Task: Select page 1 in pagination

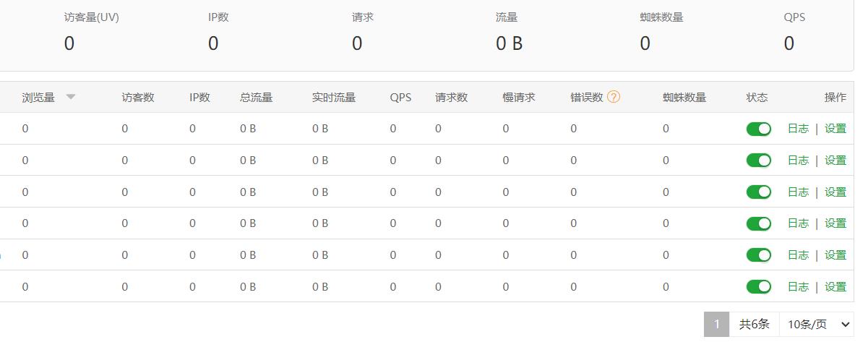Action: pos(717,325)
